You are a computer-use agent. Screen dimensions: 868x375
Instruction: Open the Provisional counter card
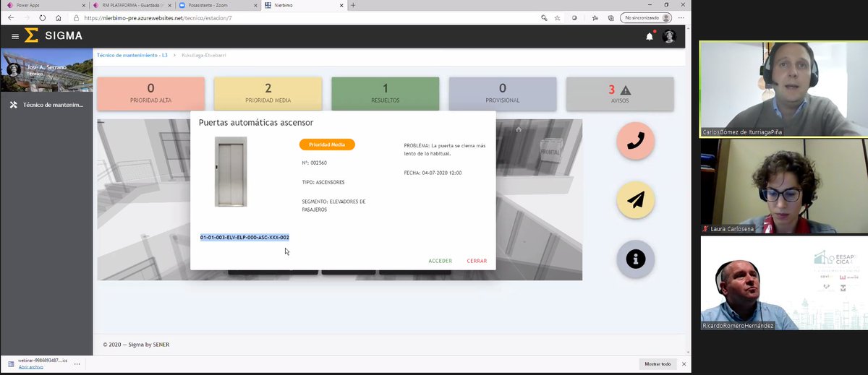[502, 93]
